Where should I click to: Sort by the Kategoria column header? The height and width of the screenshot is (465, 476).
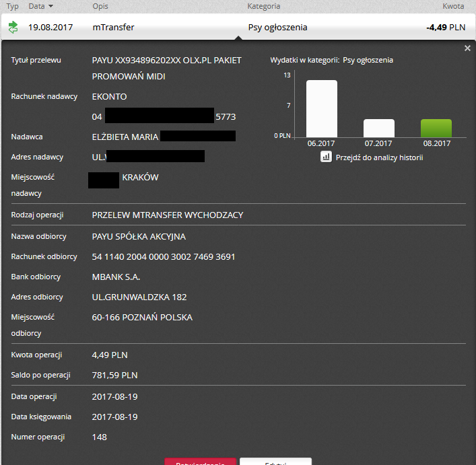264,6
